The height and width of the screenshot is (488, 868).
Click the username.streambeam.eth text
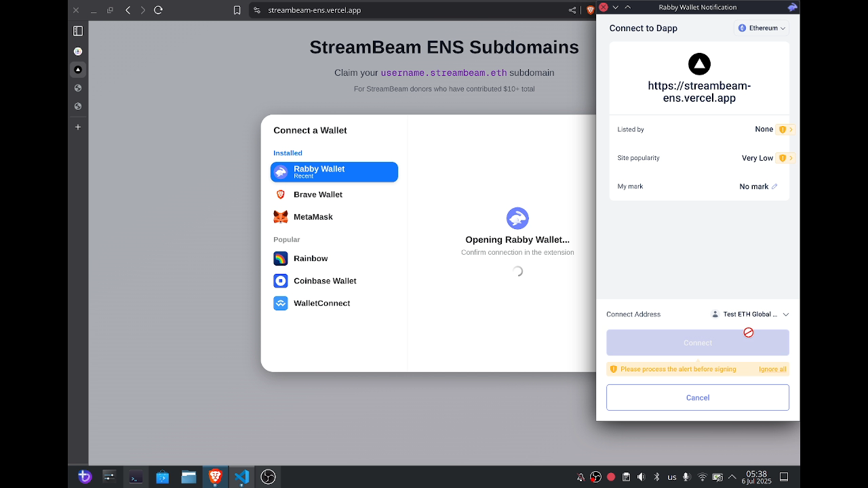click(x=443, y=73)
